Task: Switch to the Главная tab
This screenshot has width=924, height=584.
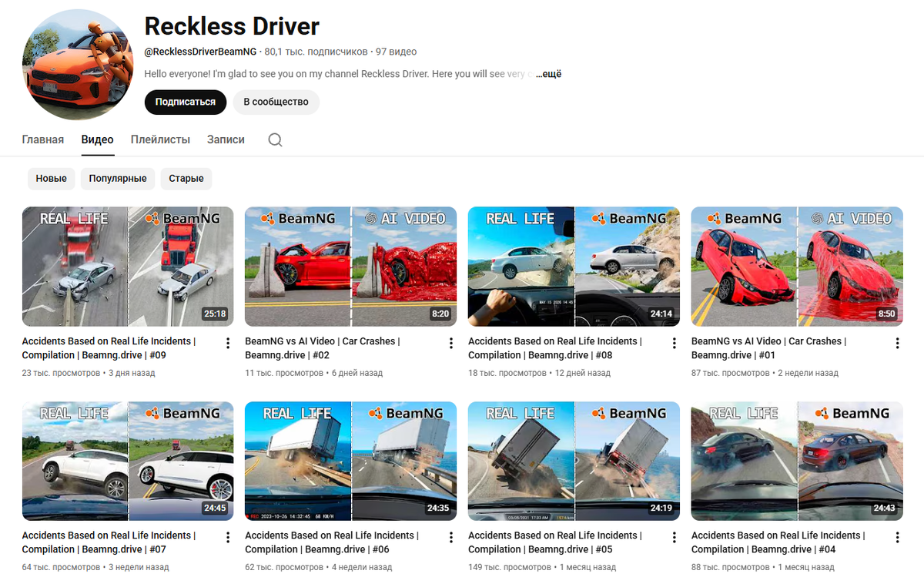Action: tap(42, 139)
